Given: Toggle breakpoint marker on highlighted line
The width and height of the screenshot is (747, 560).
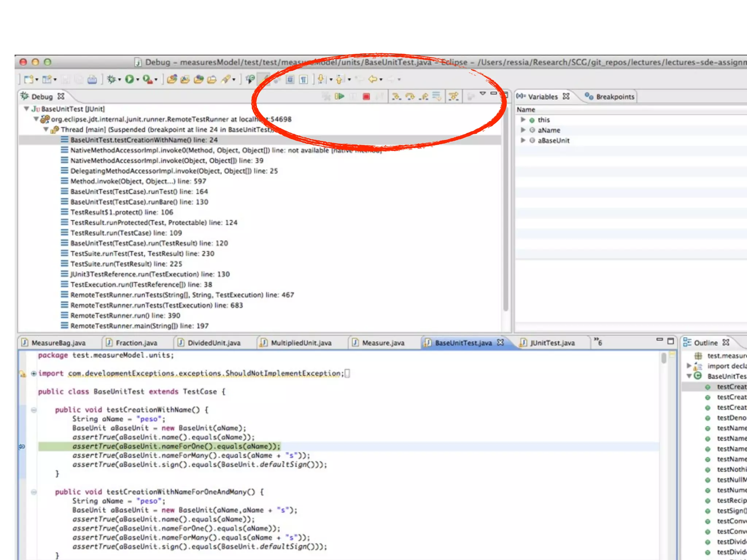Looking at the screenshot, I should pyautogui.click(x=22, y=446).
